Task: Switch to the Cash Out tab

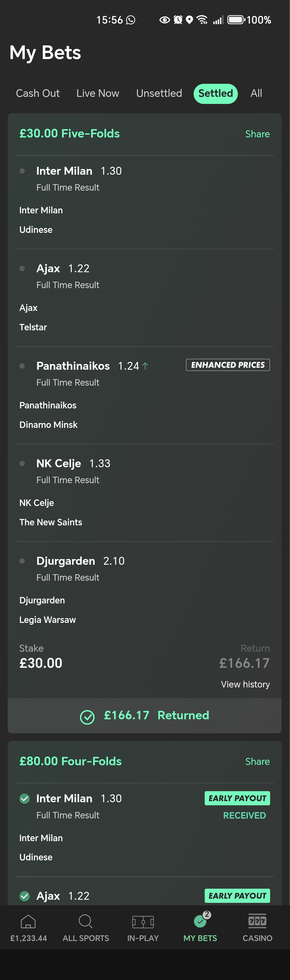Action: click(x=38, y=94)
